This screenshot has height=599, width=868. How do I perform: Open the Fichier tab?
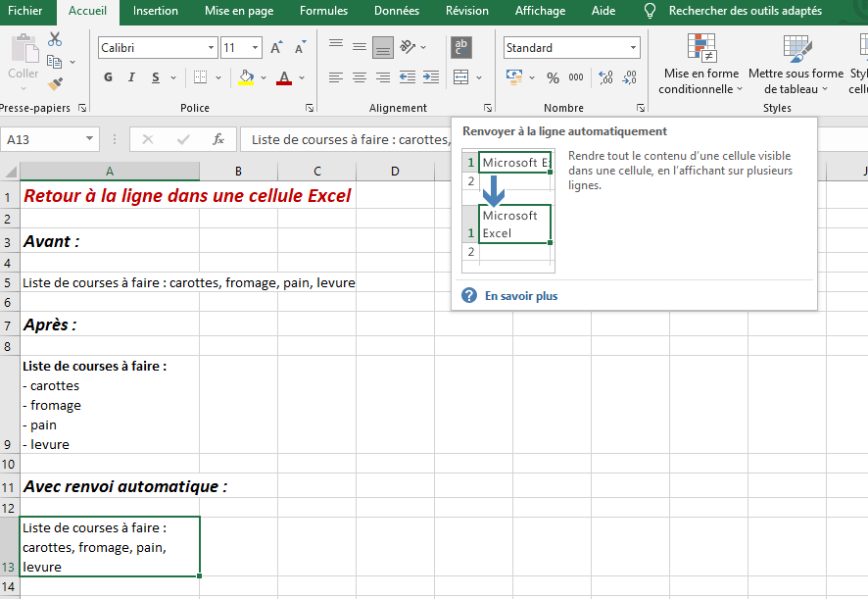click(24, 11)
